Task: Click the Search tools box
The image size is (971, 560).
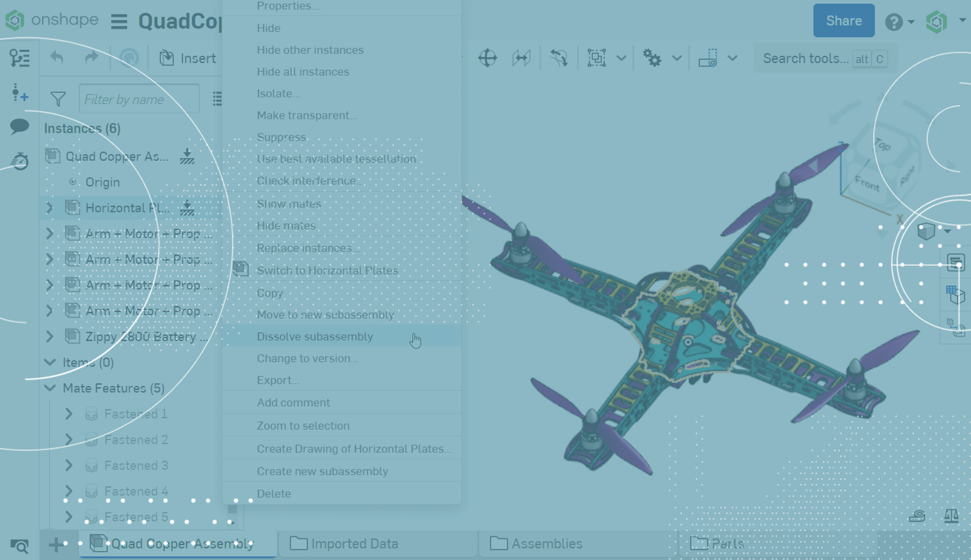Action: coord(805,58)
